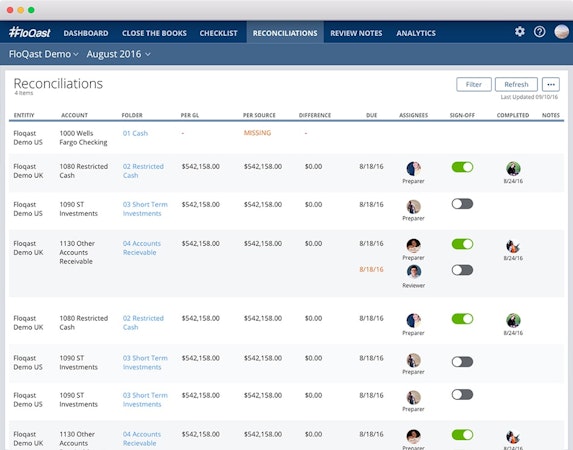Click the Refresh button
Image resolution: width=573 pixels, height=450 pixels.
(516, 84)
